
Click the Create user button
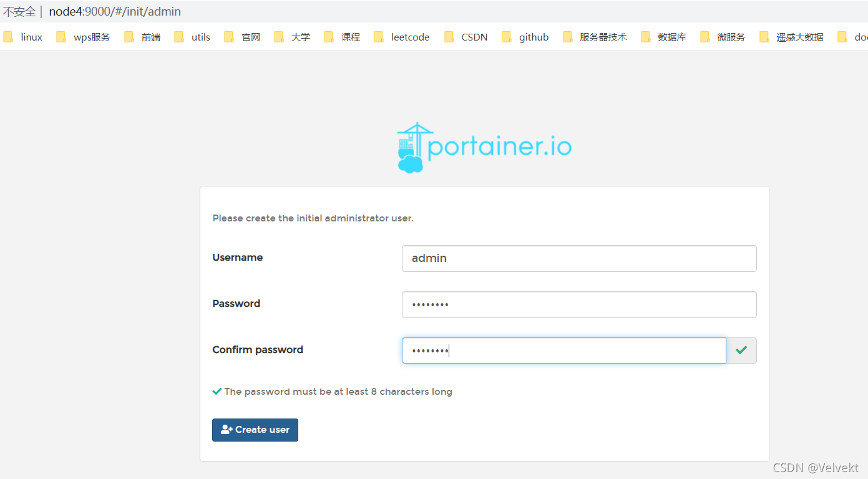pyautogui.click(x=255, y=430)
